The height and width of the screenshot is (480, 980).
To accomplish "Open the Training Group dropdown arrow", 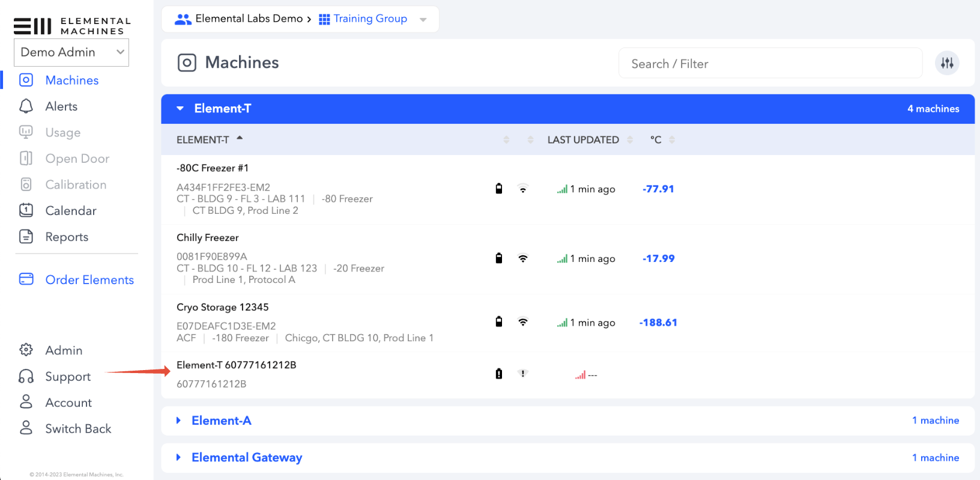I will [x=423, y=20].
